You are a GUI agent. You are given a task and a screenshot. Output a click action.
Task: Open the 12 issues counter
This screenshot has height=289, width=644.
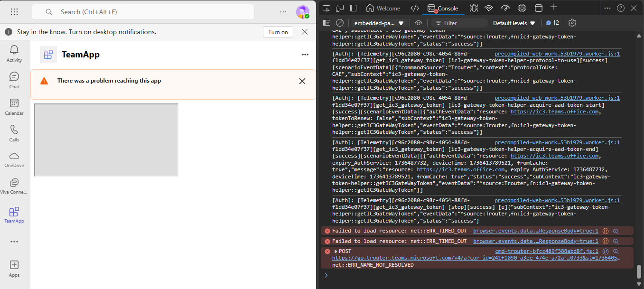coord(552,23)
